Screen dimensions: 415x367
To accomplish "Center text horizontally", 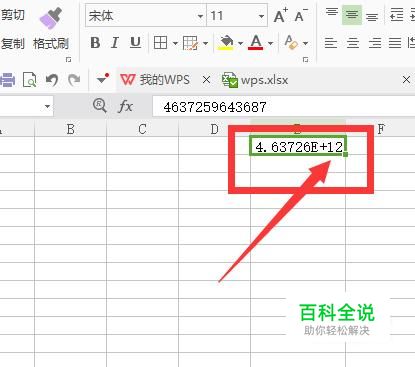I will point(353,43).
